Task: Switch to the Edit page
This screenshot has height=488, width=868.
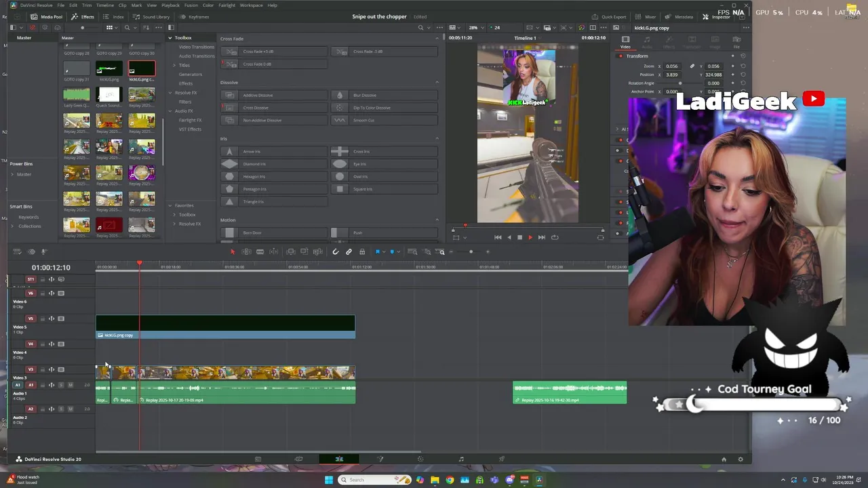Action: tap(339, 459)
